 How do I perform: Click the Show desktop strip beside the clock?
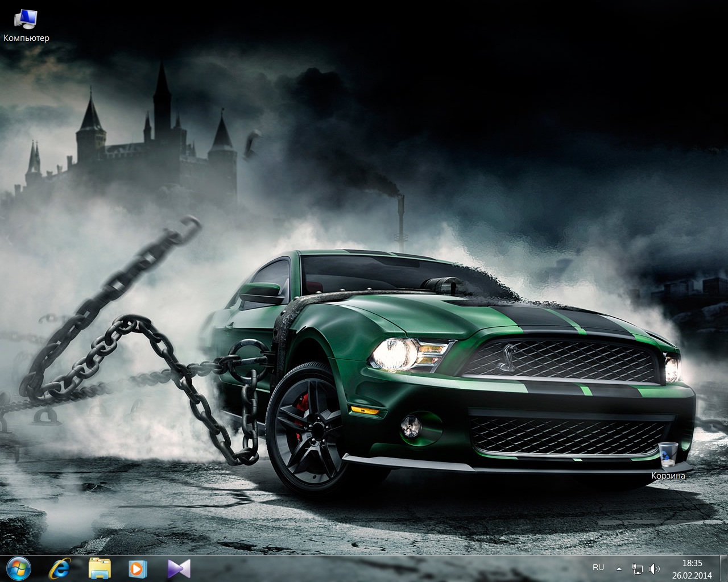(x=723, y=569)
